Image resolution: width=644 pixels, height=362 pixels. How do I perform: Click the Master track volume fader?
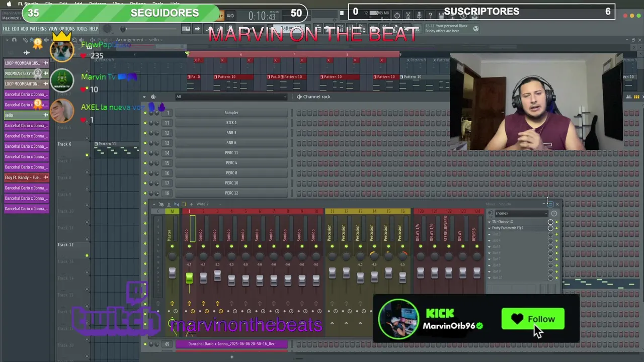(x=172, y=273)
